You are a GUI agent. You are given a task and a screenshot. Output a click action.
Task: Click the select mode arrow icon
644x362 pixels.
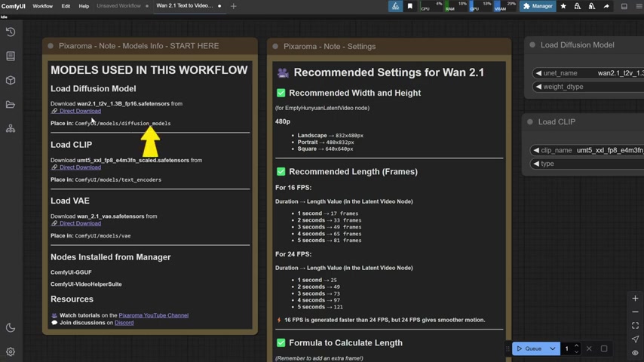(x=635, y=339)
